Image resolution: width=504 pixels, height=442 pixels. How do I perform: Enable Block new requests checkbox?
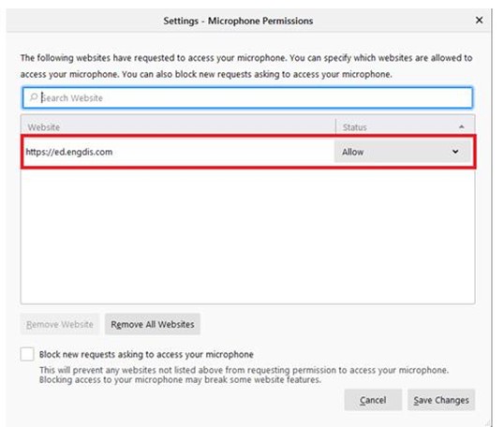[27, 354]
